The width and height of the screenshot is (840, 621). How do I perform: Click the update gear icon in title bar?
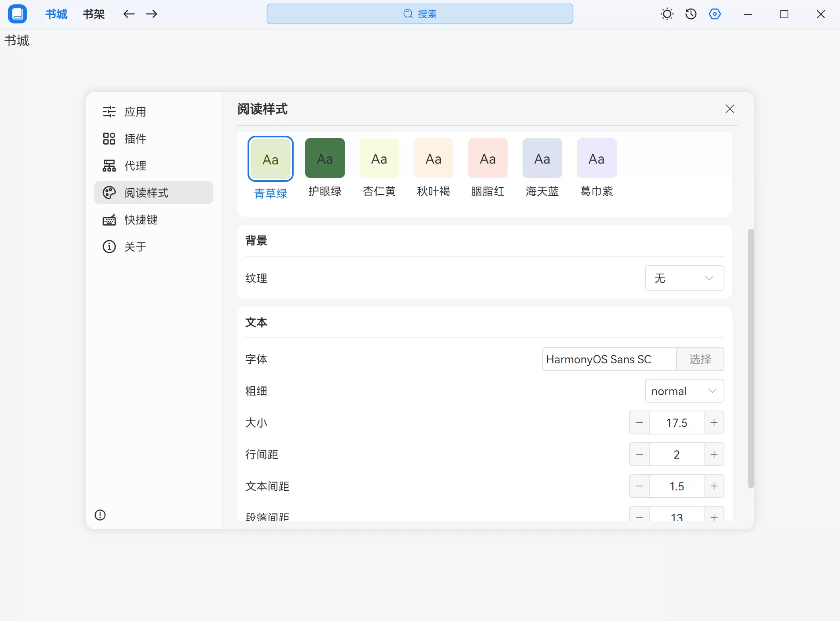(715, 14)
